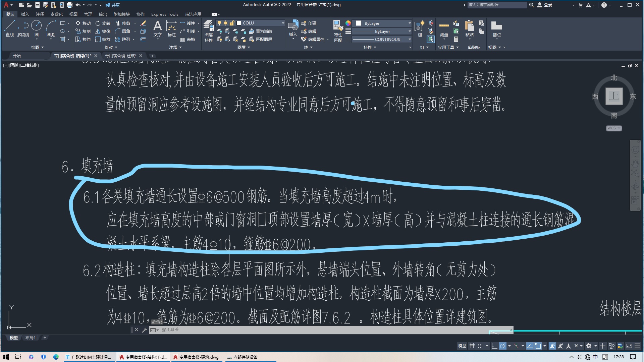
Task: Toggle drawing grid display in status bar
Action: click(472, 346)
